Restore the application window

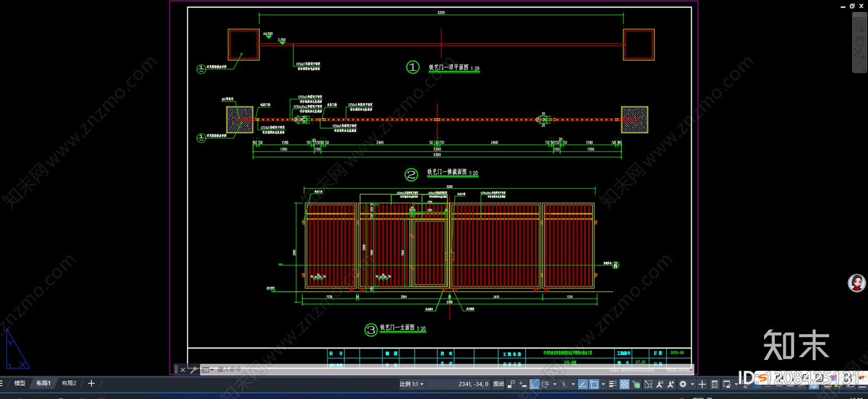click(852, 6)
